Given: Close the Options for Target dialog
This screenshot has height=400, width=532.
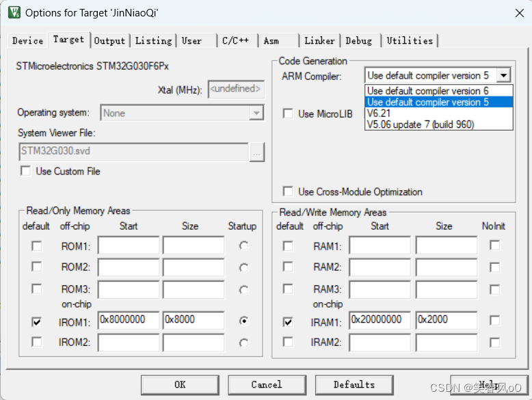Looking at the screenshot, I should click(x=519, y=13).
